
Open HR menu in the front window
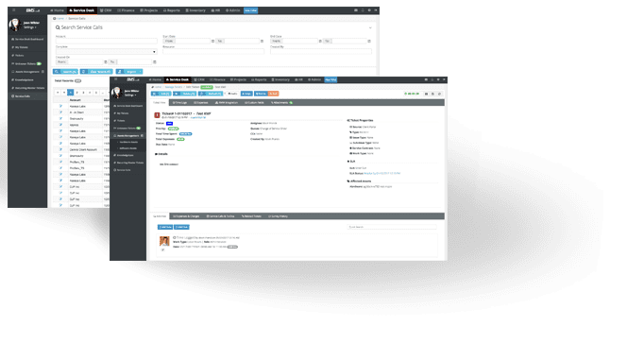click(298, 79)
